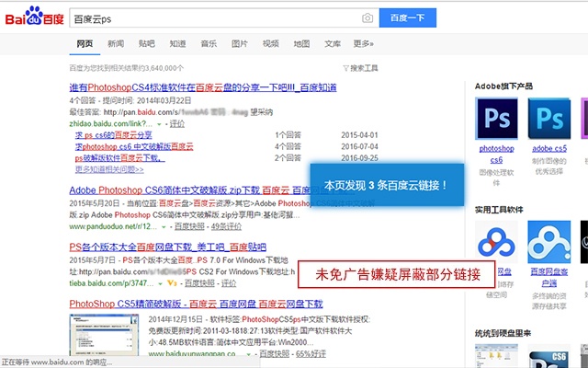Switch to the 知道 tab

click(177, 43)
